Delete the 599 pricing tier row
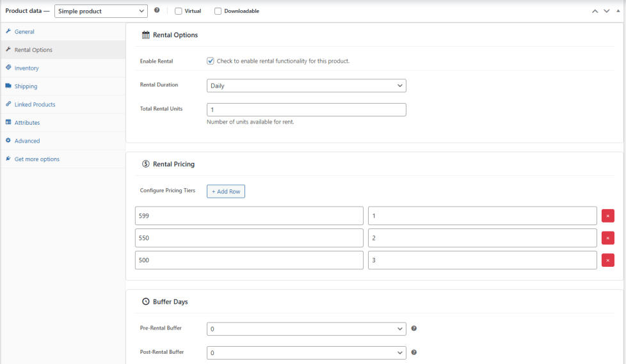This screenshot has width=626, height=364. 607,216
